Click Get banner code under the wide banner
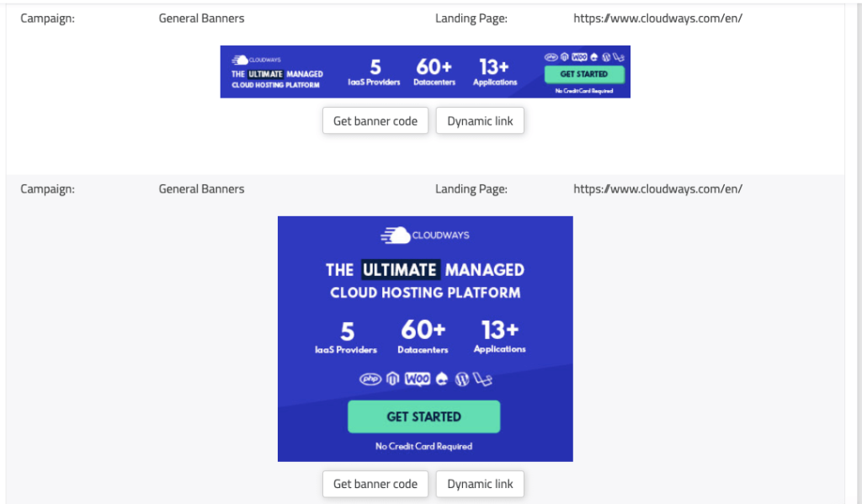Image resolution: width=862 pixels, height=504 pixels. pos(375,121)
